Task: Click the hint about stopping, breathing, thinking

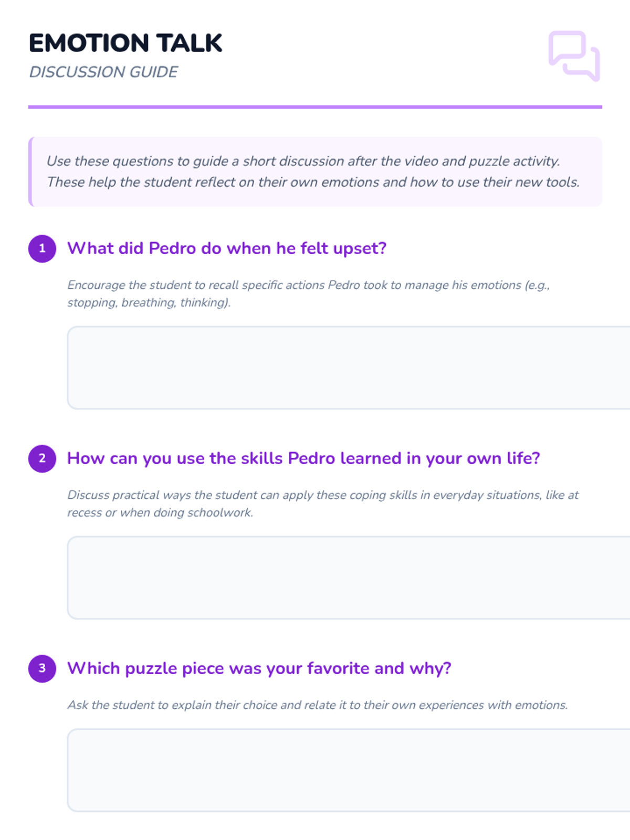Action: [309, 293]
